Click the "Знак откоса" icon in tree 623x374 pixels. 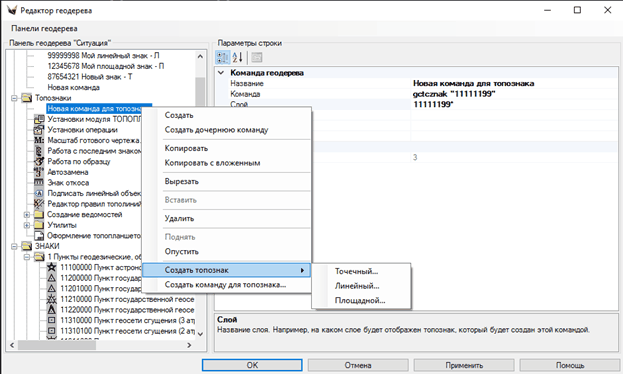pos(39,182)
